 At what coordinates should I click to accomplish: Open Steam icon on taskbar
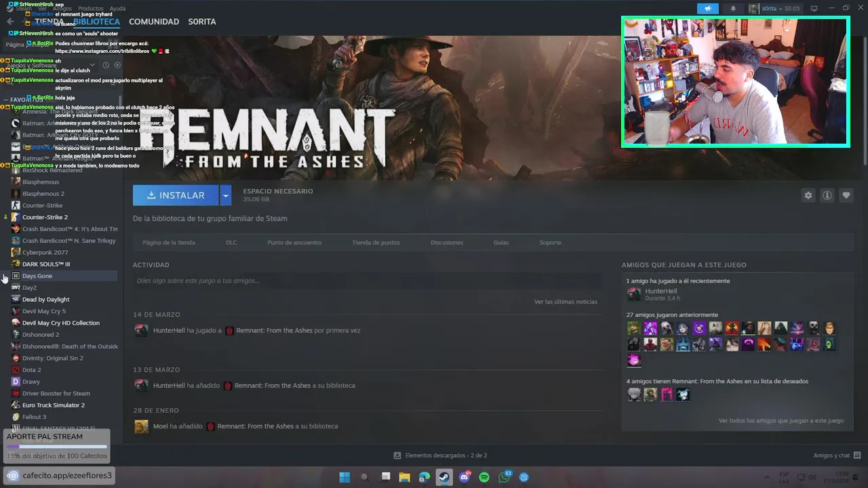pyautogui.click(x=444, y=477)
